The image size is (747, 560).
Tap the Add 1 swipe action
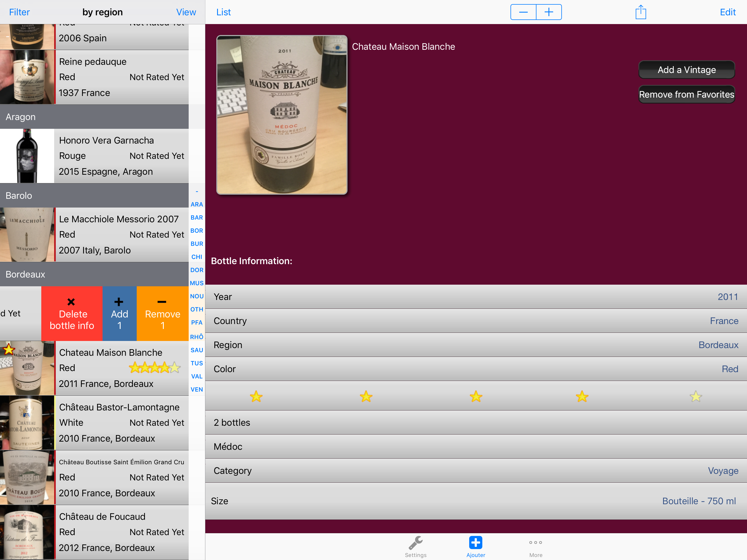[x=119, y=314]
